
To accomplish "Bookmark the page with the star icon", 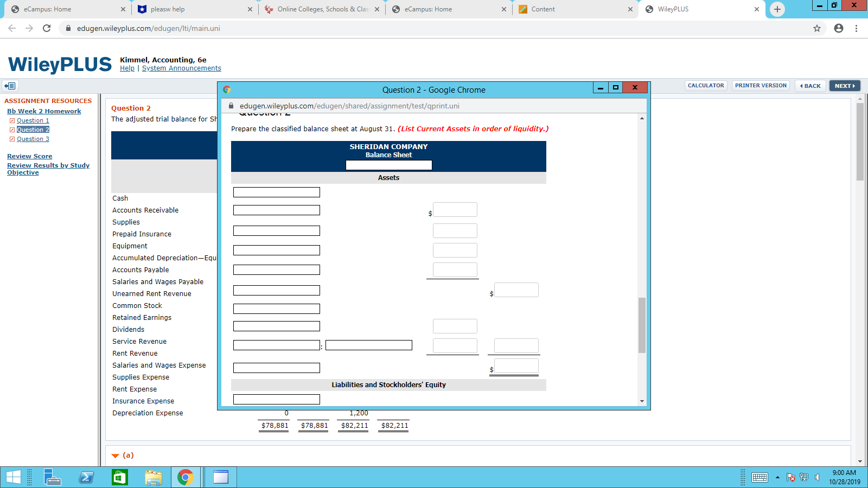I will pyautogui.click(x=816, y=28).
